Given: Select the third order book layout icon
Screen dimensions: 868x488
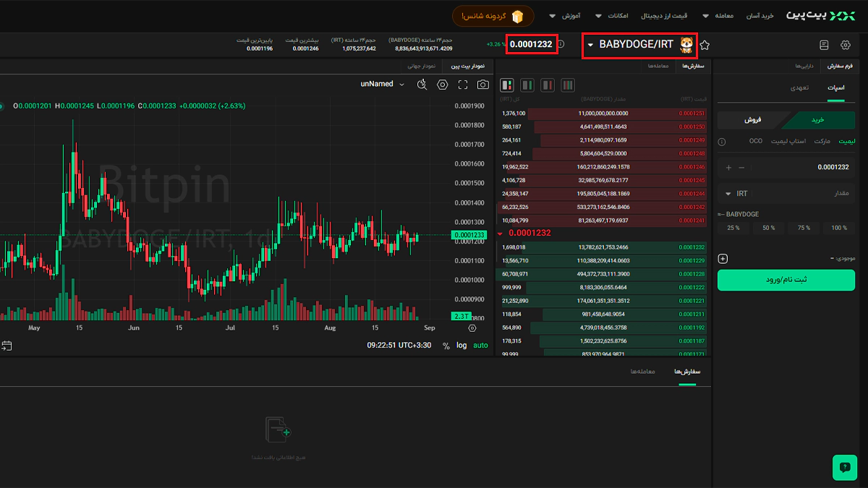Looking at the screenshot, I should tap(548, 85).
